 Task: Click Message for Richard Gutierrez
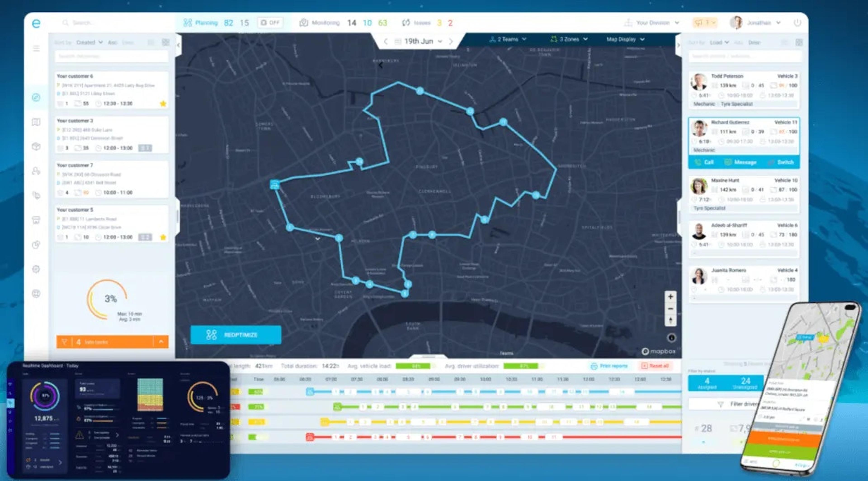[x=740, y=162]
